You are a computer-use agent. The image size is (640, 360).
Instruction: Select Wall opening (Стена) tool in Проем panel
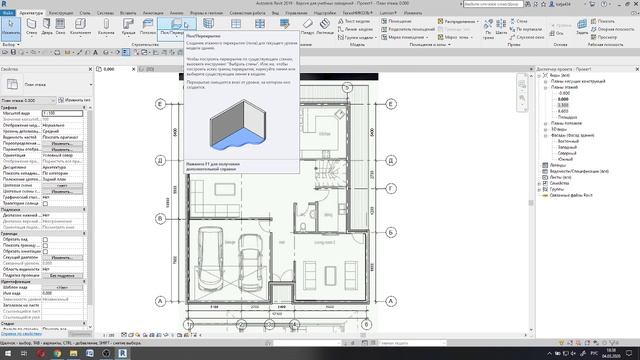point(519,21)
